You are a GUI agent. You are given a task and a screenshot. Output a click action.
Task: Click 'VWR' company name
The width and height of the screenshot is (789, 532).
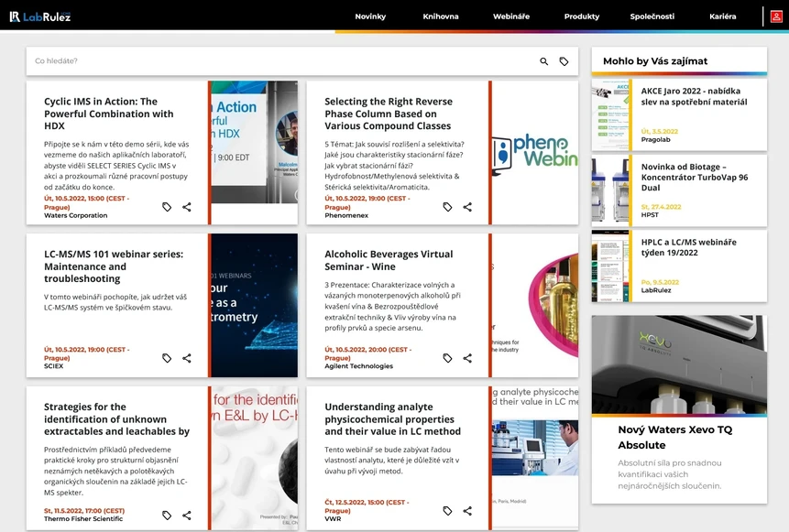[x=333, y=518]
